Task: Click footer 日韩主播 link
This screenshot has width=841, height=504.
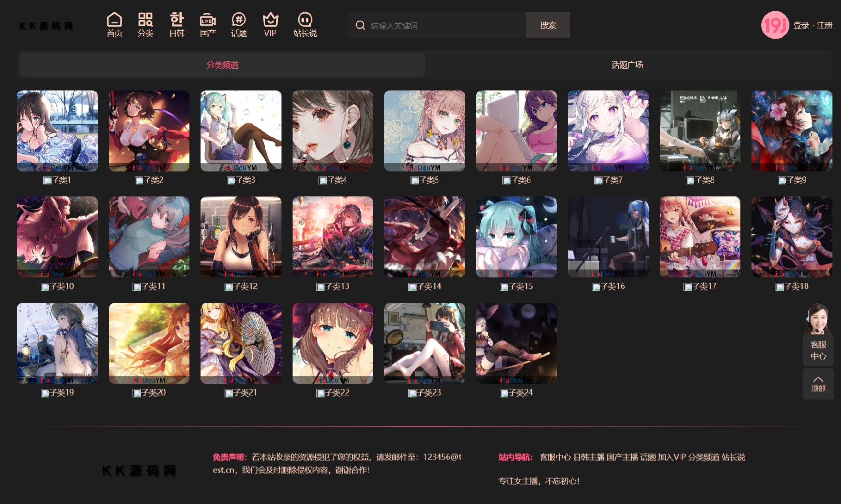Action: pos(589,458)
